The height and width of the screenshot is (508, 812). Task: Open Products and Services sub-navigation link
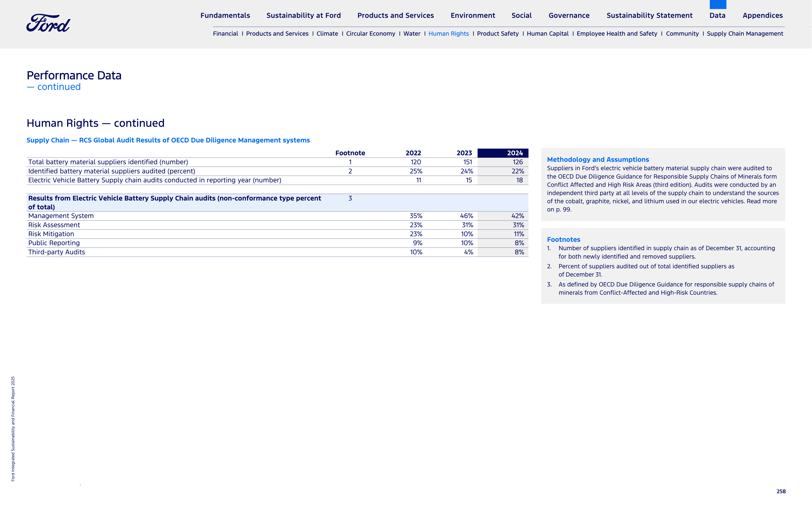pos(277,34)
